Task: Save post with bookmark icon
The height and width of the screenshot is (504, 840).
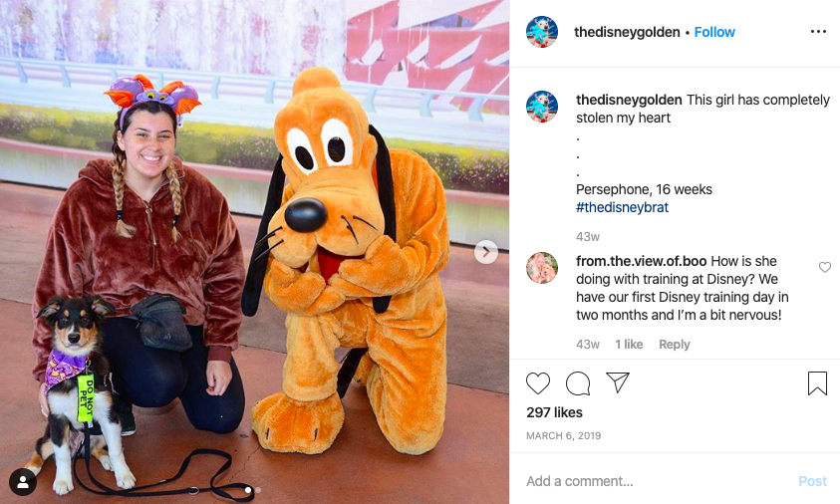Action: click(x=817, y=383)
